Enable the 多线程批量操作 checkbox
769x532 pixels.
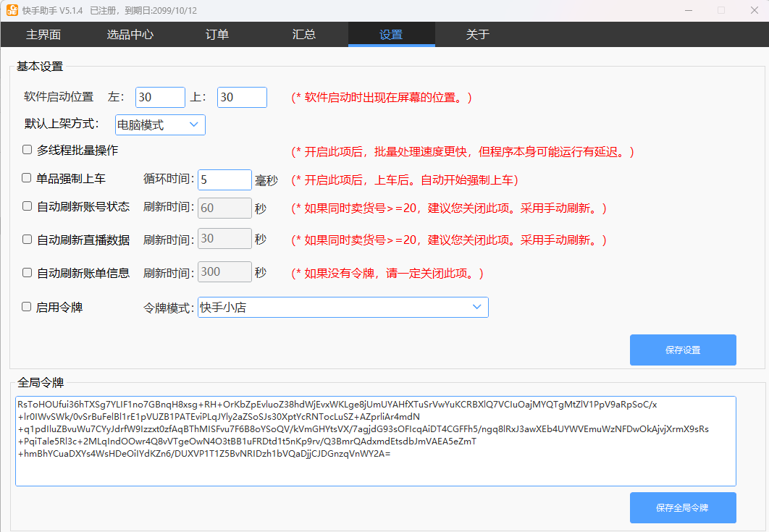(x=28, y=151)
